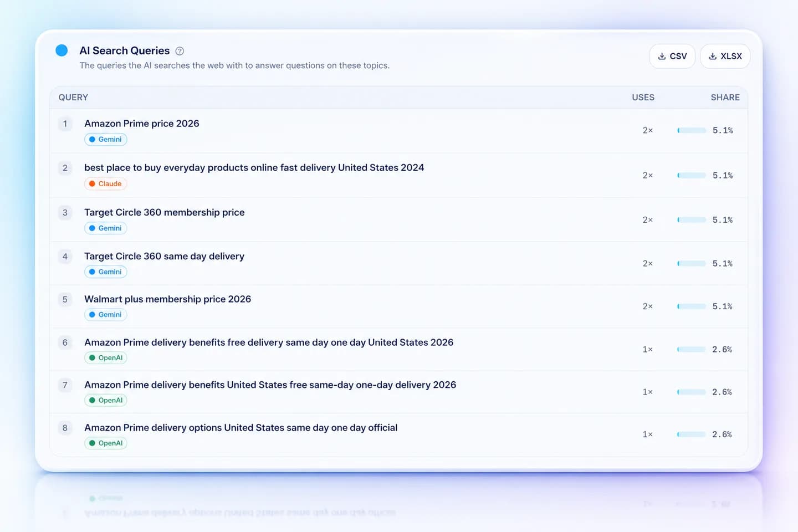Image resolution: width=798 pixels, height=532 pixels.
Task: Select 'Amazon Prime delivery benefits United States free same-day' query
Action: tap(270, 385)
